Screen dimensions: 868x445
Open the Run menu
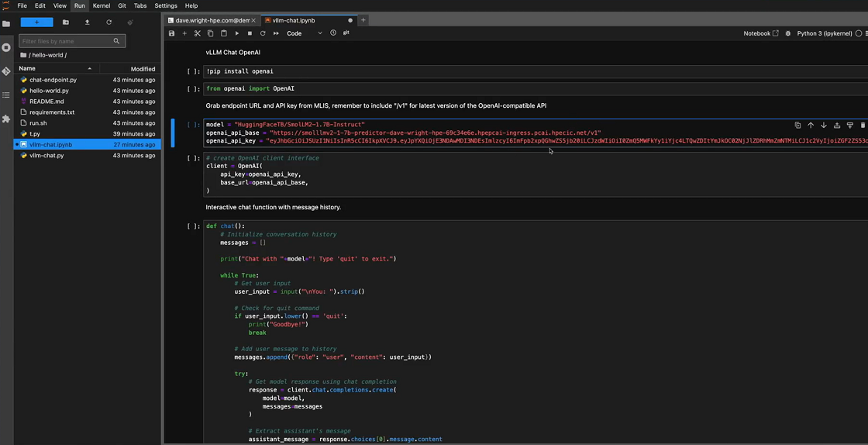79,5
